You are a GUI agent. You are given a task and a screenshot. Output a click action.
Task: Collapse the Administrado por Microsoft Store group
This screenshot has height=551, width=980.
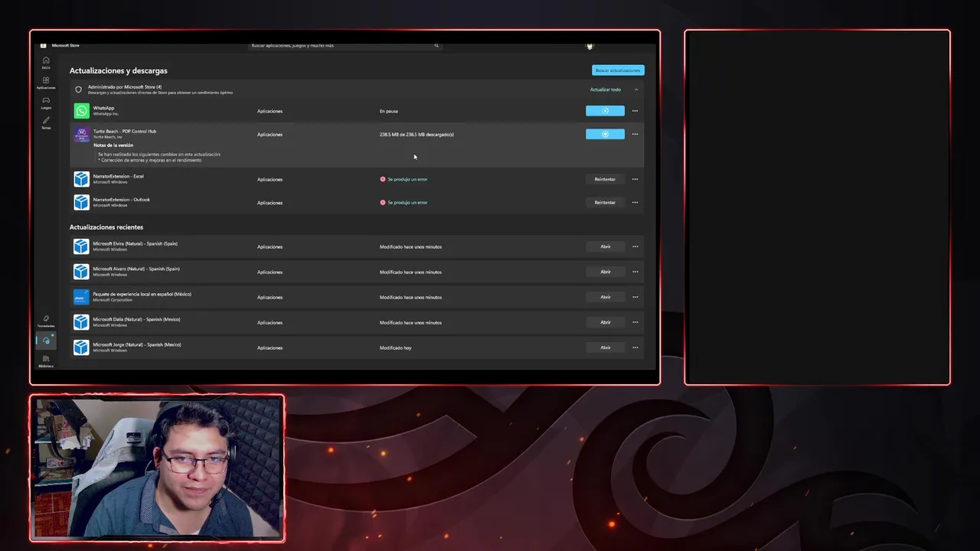[x=636, y=90]
